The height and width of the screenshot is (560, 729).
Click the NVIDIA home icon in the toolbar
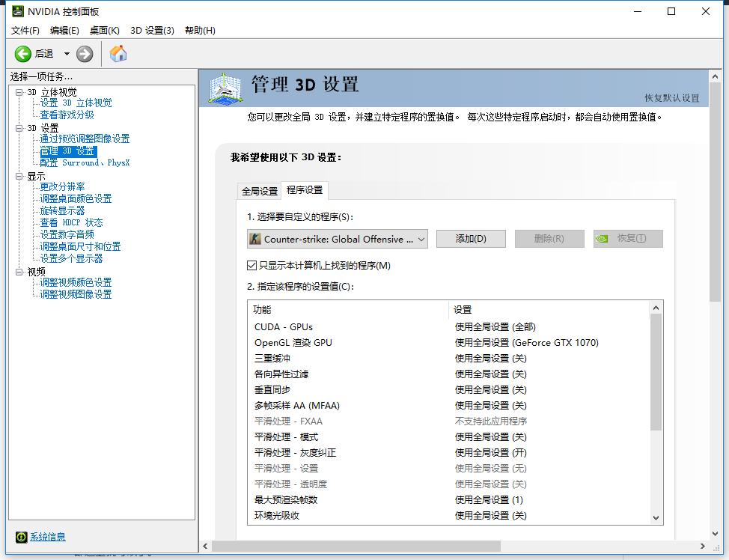118,53
